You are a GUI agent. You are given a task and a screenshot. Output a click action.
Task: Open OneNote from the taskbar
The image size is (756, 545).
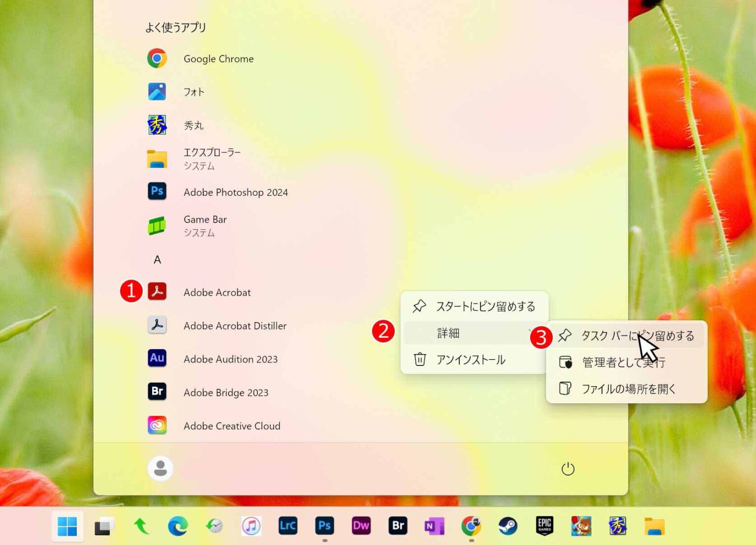435,526
